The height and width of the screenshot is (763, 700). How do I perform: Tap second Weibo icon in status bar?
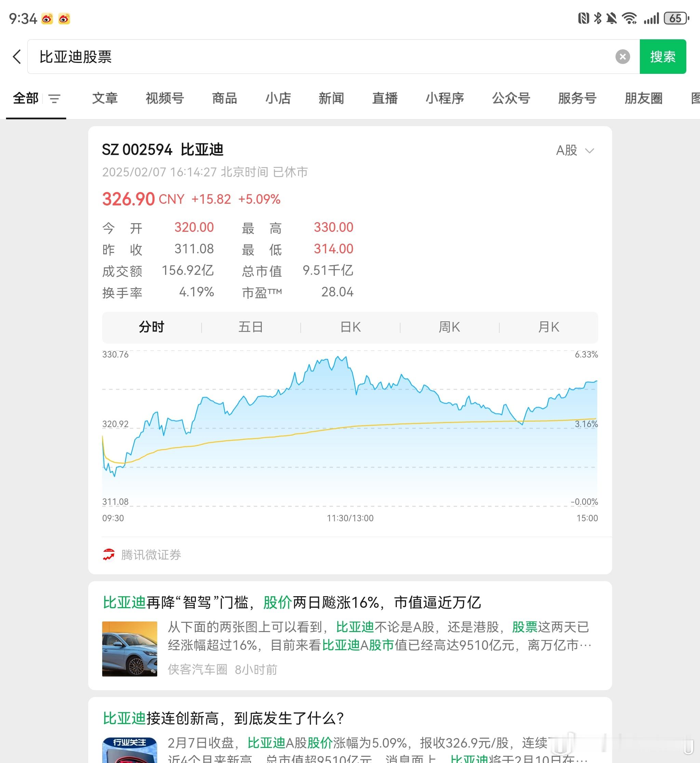64,18
